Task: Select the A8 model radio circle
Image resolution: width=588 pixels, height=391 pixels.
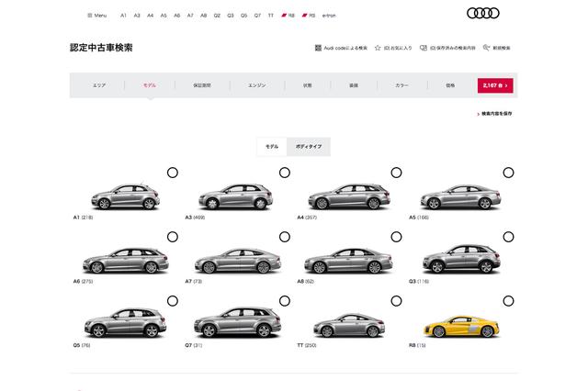Action: point(396,237)
